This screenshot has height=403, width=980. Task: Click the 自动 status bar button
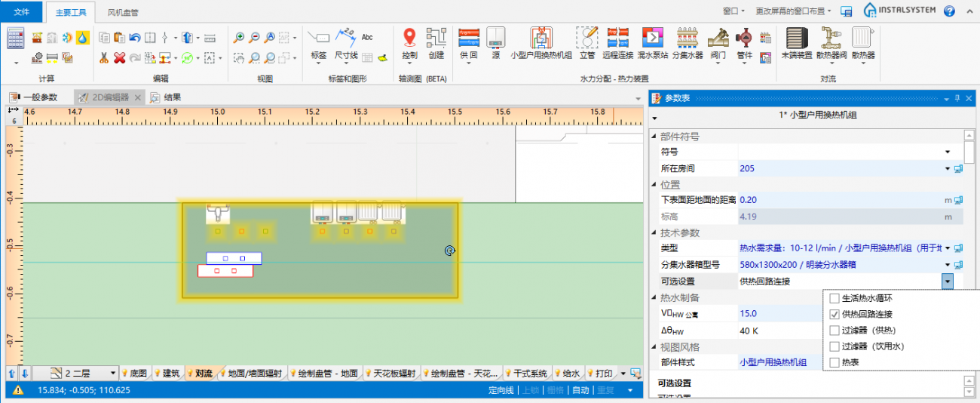point(580,390)
